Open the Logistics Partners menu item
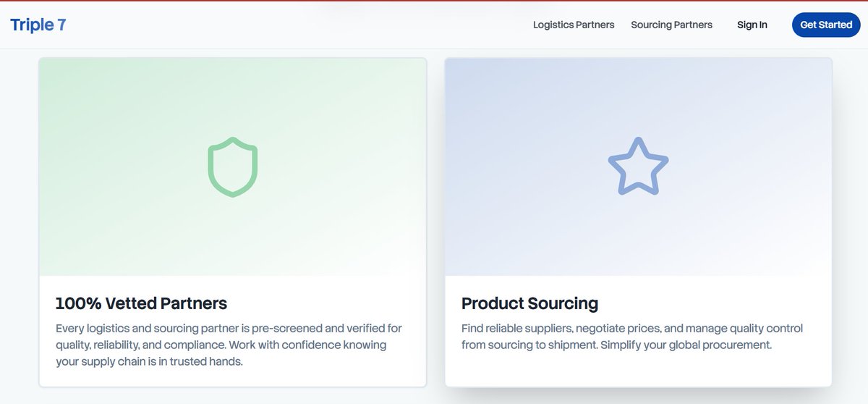This screenshot has height=404, width=868. click(x=574, y=25)
